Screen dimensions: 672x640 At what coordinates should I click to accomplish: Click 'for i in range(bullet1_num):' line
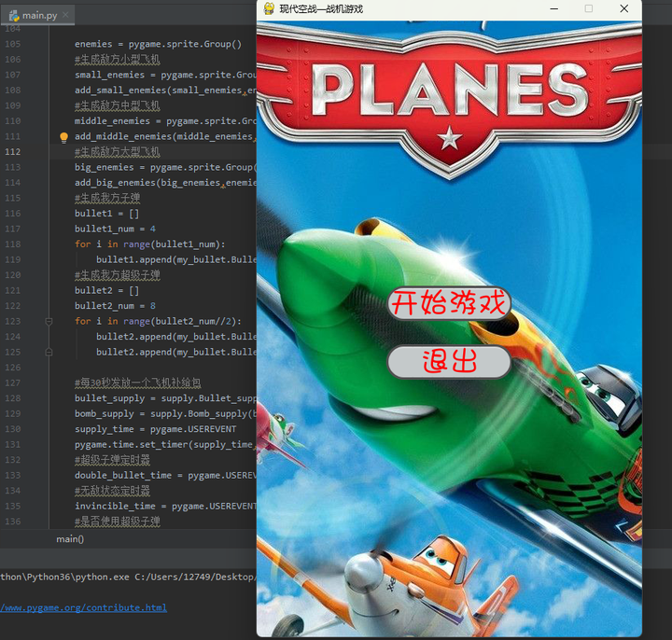tap(150, 244)
